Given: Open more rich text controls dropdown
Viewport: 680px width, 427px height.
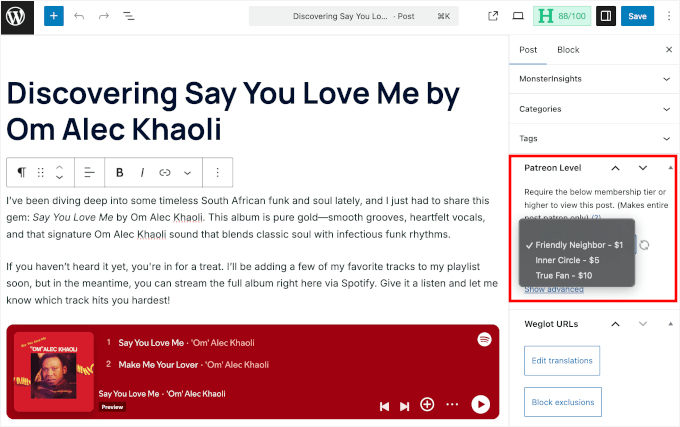Looking at the screenshot, I should pos(187,173).
